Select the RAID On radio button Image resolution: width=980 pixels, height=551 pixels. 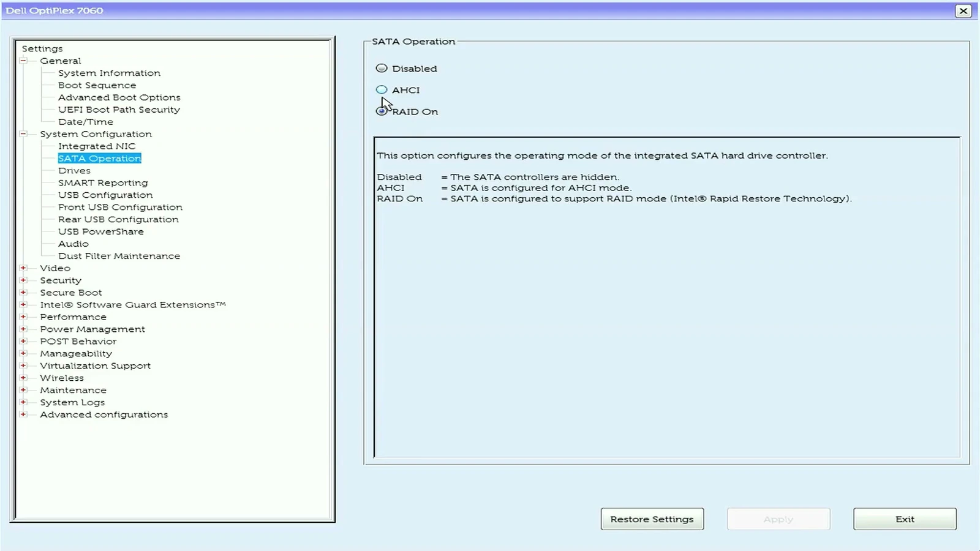point(382,111)
